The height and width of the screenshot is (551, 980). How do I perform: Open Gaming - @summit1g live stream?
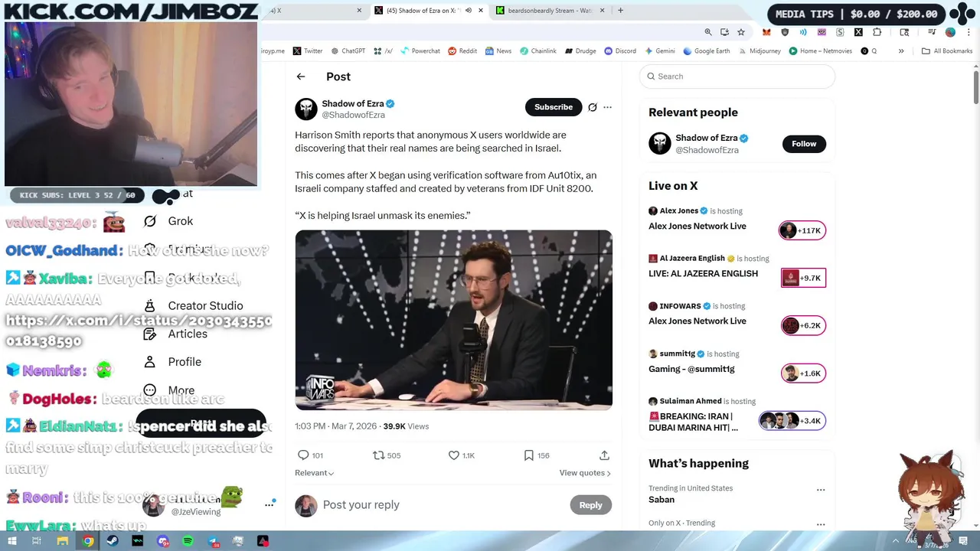(691, 369)
